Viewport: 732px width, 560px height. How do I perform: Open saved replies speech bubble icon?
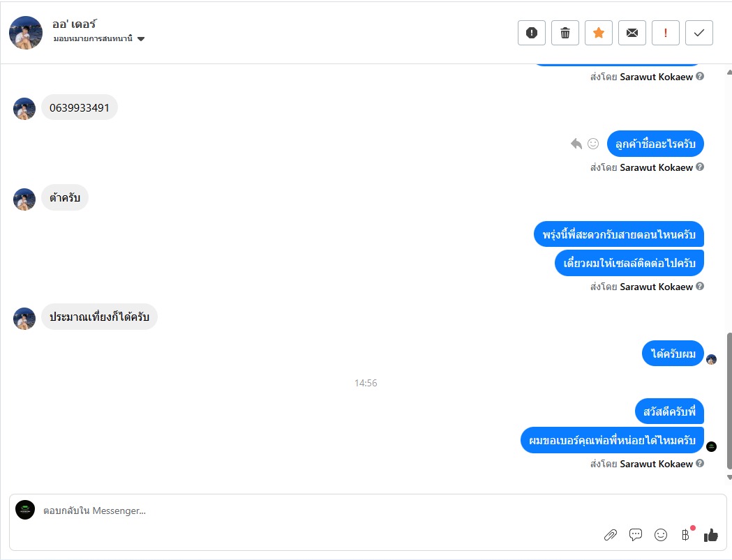[636, 535]
